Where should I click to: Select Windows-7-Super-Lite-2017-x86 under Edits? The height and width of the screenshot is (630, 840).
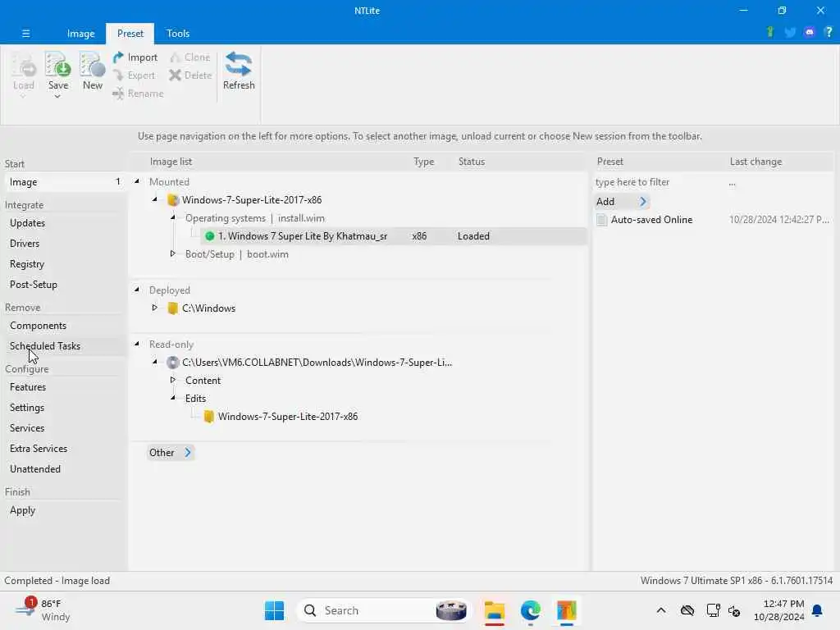click(288, 417)
